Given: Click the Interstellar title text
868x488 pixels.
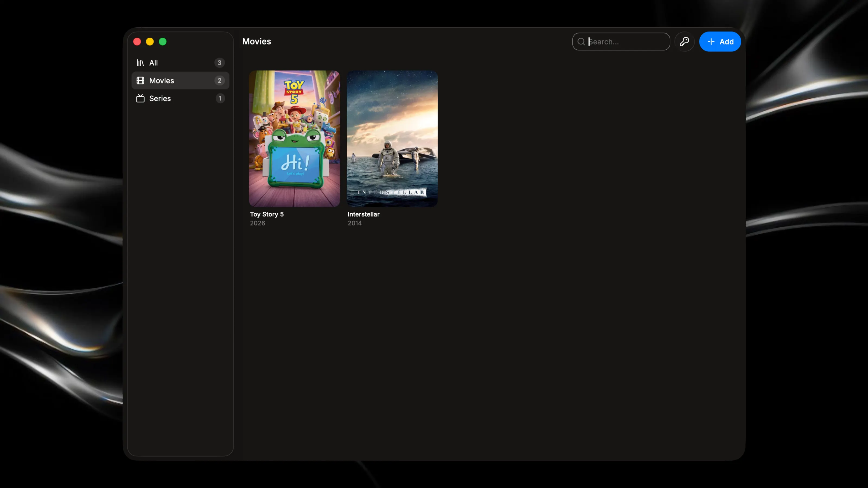Looking at the screenshot, I should [363, 214].
